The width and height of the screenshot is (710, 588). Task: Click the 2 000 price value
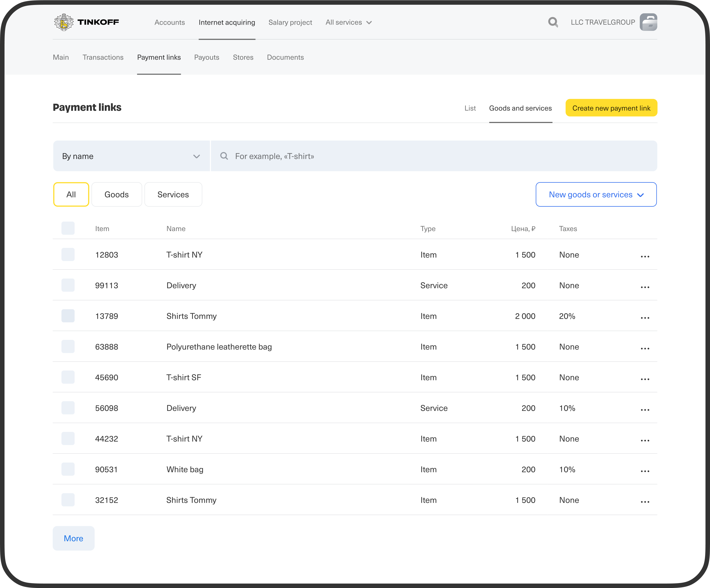(525, 316)
